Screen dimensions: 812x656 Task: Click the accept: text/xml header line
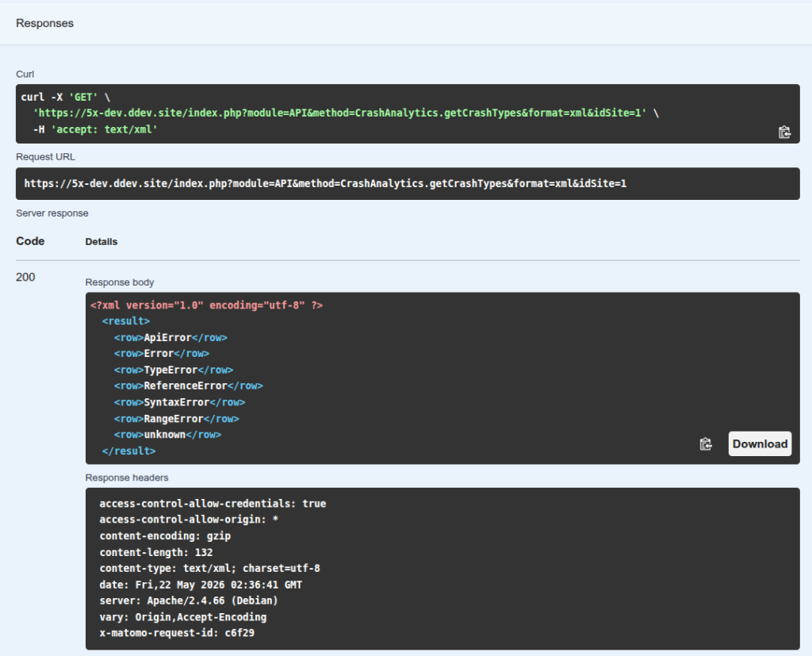[x=95, y=129]
